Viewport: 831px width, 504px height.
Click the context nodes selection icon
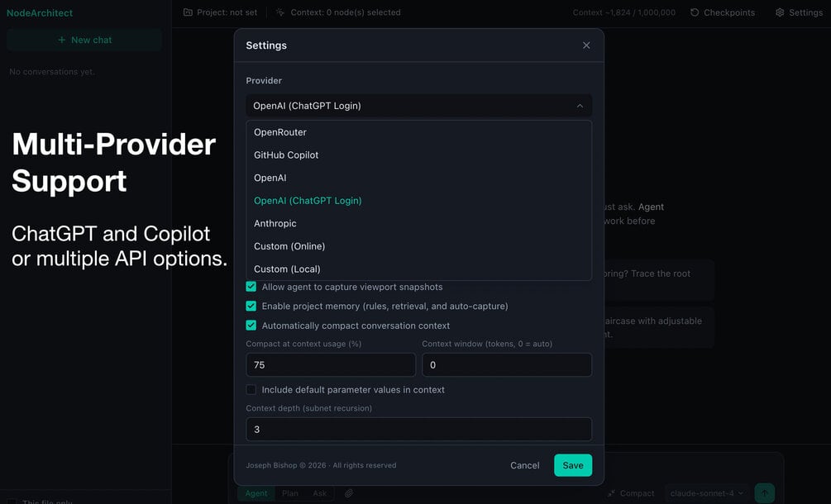(280, 12)
